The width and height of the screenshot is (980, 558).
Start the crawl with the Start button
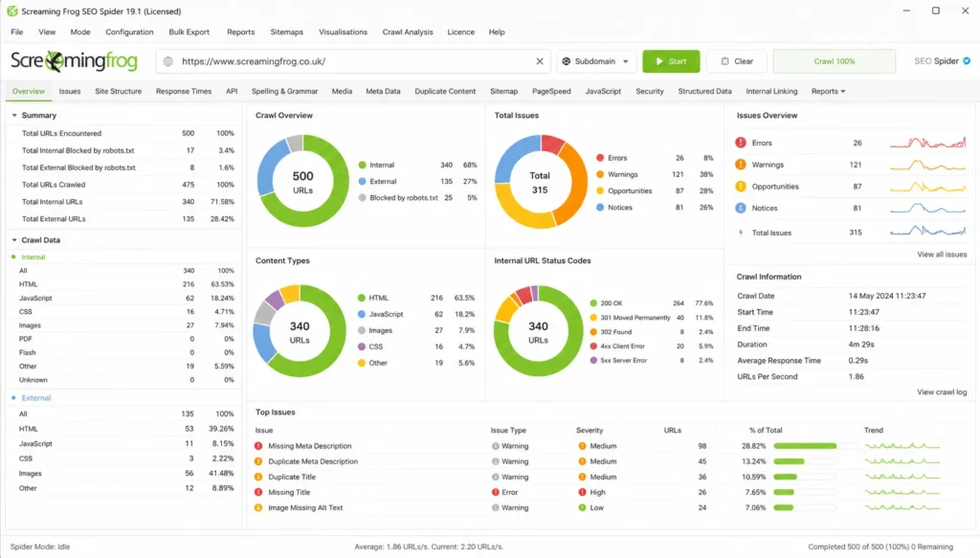pyautogui.click(x=671, y=61)
